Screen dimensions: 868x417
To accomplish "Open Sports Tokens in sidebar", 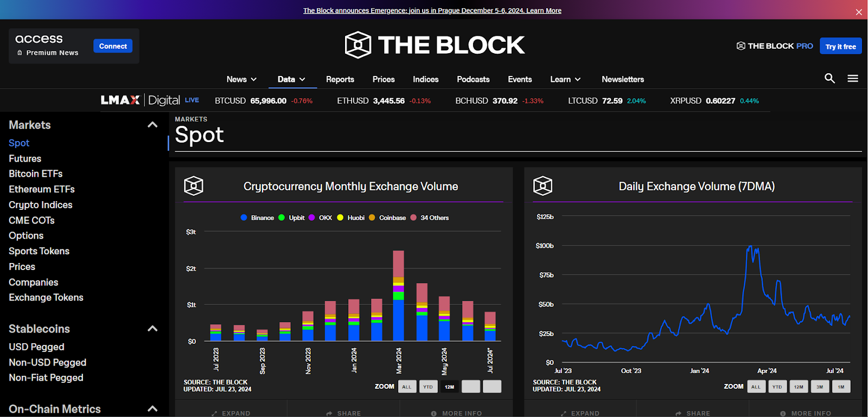I will coord(39,251).
